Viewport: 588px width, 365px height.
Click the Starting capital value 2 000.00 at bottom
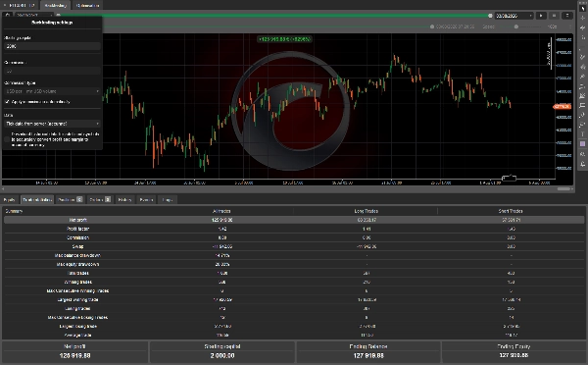pyautogui.click(x=222, y=355)
